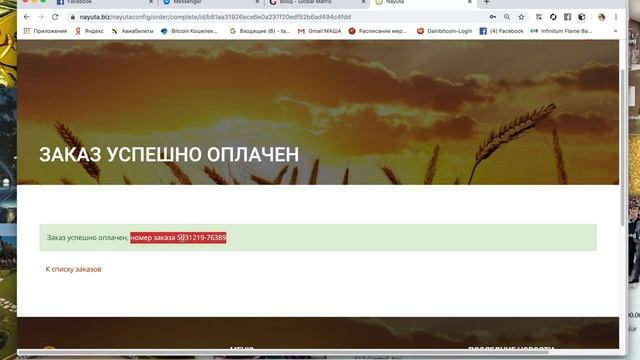Click the zoom magnifier icon in the address bar
The width and height of the screenshot is (640, 360).
pyautogui.click(x=507, y=17)
